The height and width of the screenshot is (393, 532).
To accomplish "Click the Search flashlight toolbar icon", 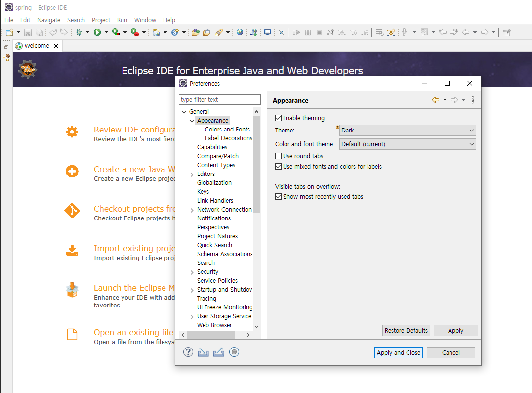I will (219, 32).
